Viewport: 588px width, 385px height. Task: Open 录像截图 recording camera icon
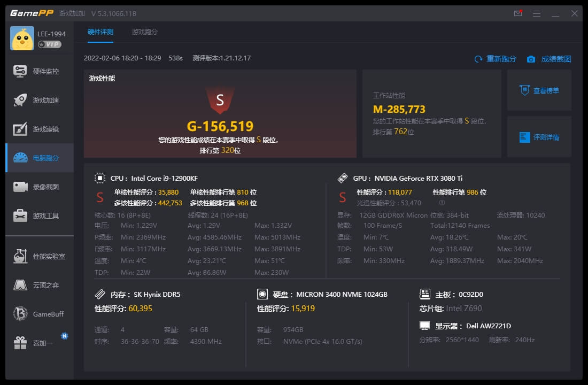pyautogui.click(x=20, y=187)
